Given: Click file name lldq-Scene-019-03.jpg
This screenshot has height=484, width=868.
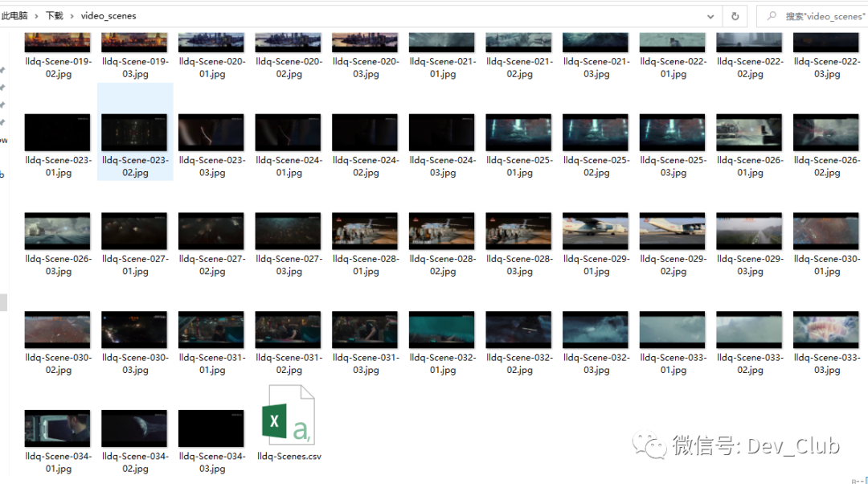Looking at the screenshot, I should [135, 68].
